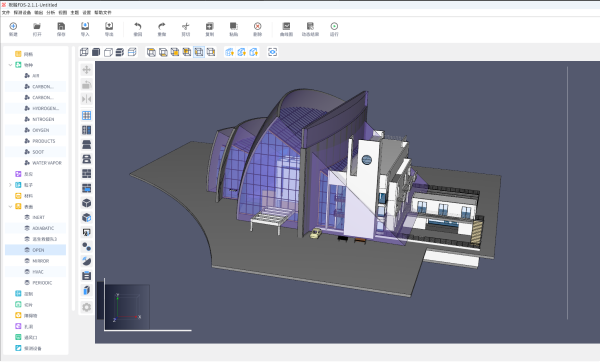600x362 pixels.
Task: Click the Export (导出) toolbar icon
Action: tap(109, 26)
